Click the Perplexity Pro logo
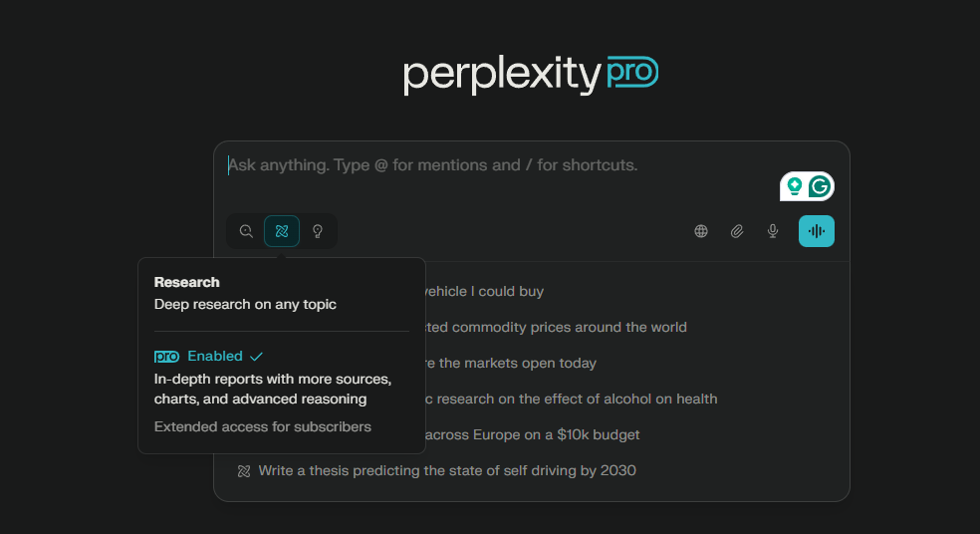 point(531,75)
